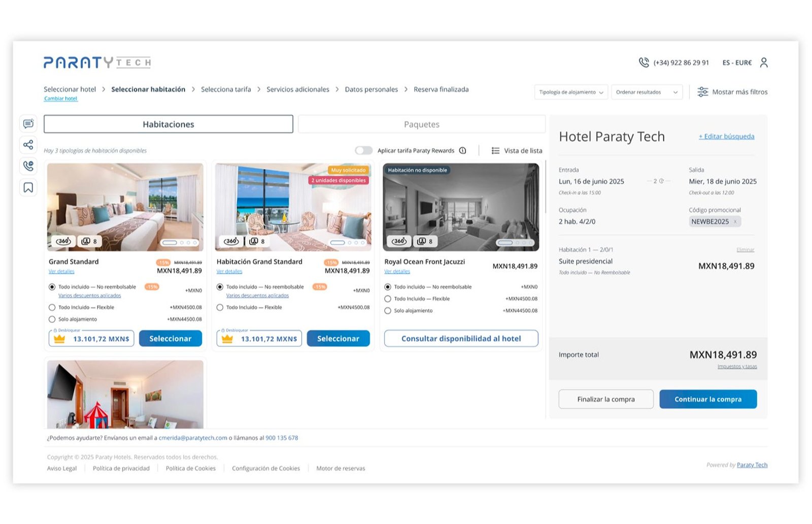Select Solo alojamiento for Grand Standard

tap(52, 319)
